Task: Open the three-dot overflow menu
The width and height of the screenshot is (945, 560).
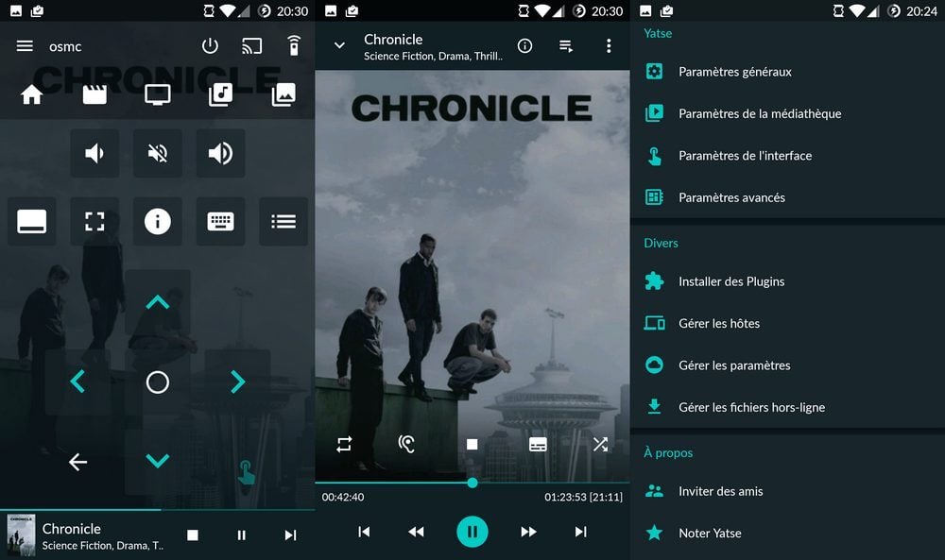Action: click(609, 45)
